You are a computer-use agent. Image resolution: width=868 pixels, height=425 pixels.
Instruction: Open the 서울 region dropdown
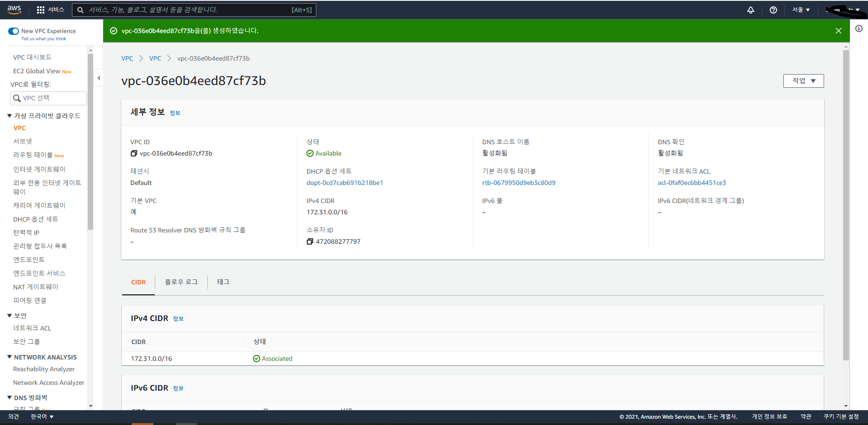tap(801, 10)
